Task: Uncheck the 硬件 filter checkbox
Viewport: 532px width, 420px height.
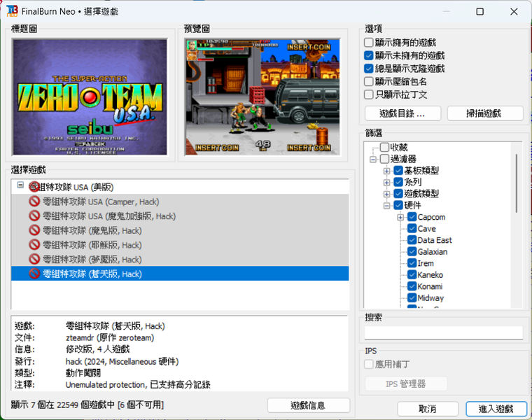Action: (x=398, y=205)
